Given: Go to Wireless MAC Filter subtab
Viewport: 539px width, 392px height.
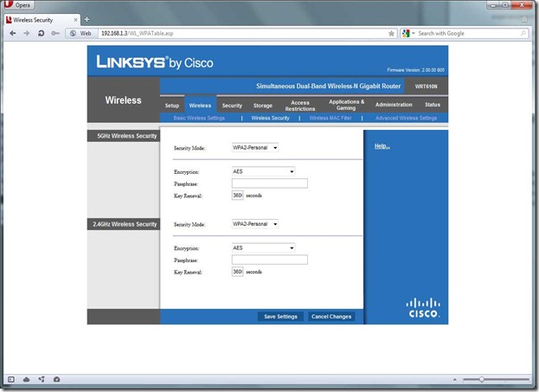Looking at the screenshot, I should coord(330,118).
